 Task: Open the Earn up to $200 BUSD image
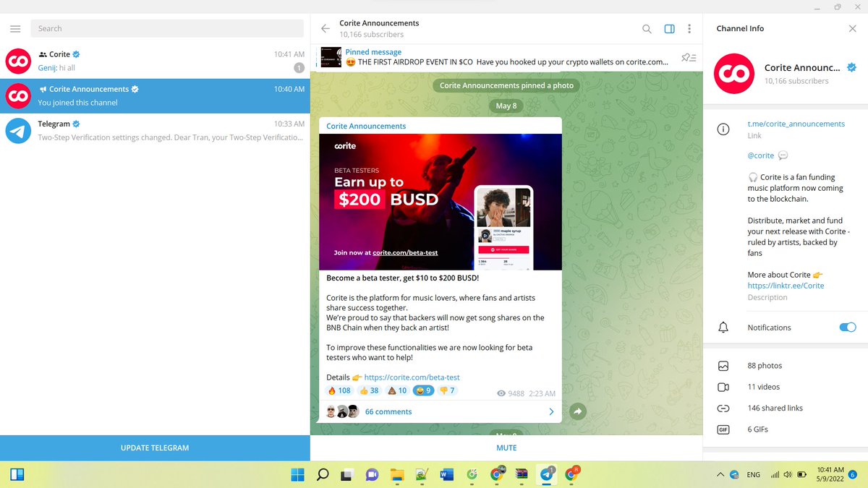[441, 202]
